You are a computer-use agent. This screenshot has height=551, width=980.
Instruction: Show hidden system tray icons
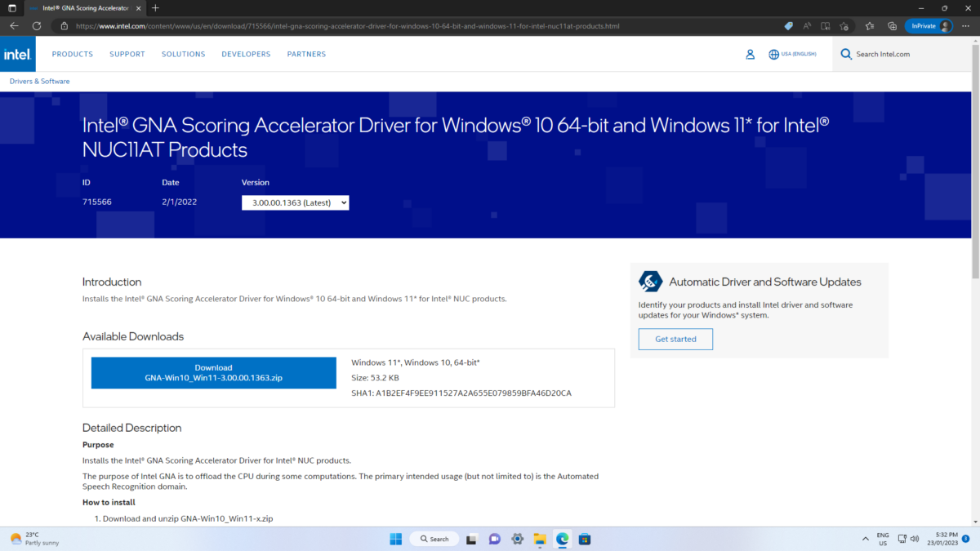[x=866, y=539]
